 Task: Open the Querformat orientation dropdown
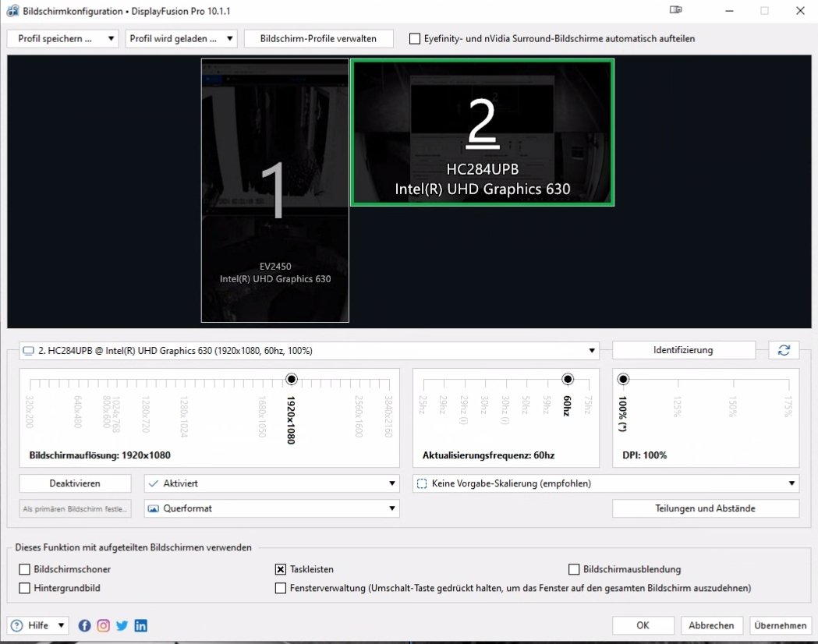tap(272, 508)
